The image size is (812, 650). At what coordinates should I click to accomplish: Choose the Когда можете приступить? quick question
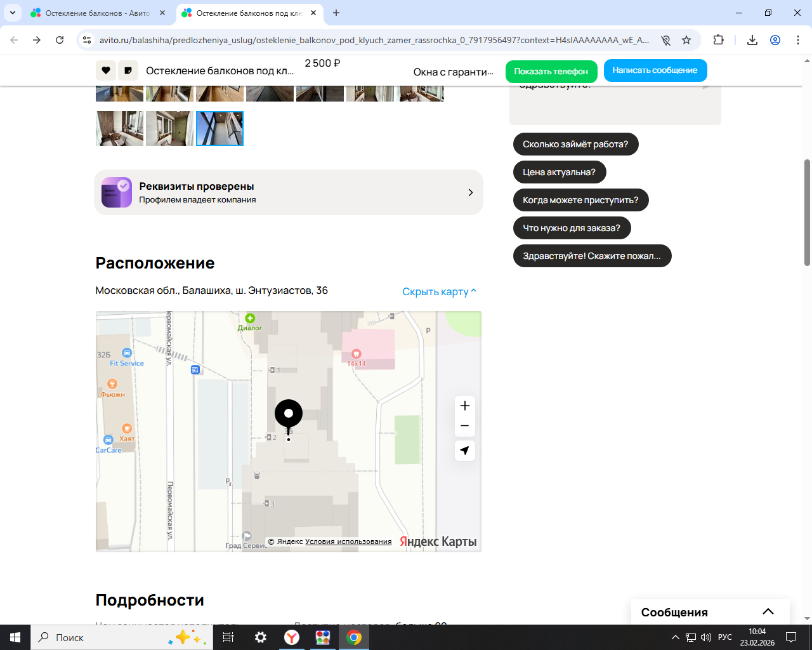(x=580, y=200)
